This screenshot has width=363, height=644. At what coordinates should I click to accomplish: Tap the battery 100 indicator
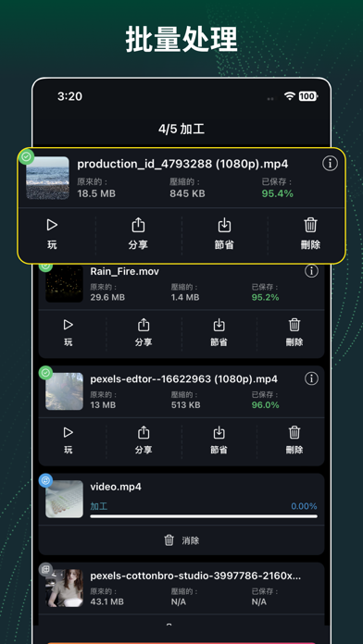[x=308, y=96]
